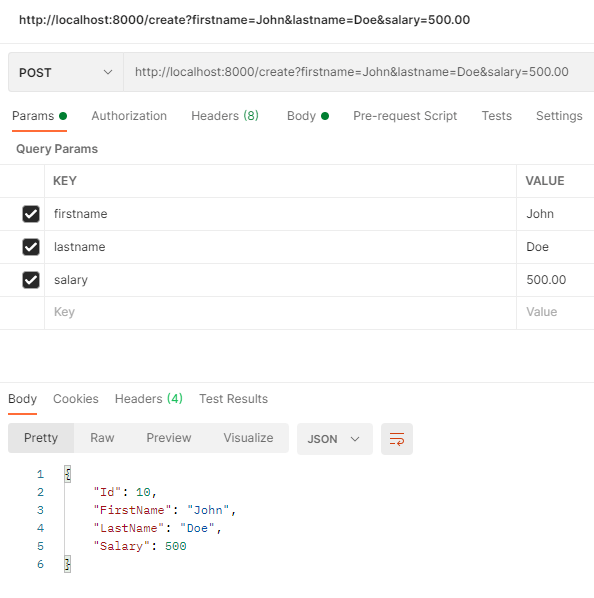Switch to Visualize response view
The height and width of the screenshot is (598, 594).
[x=248, y=438]
